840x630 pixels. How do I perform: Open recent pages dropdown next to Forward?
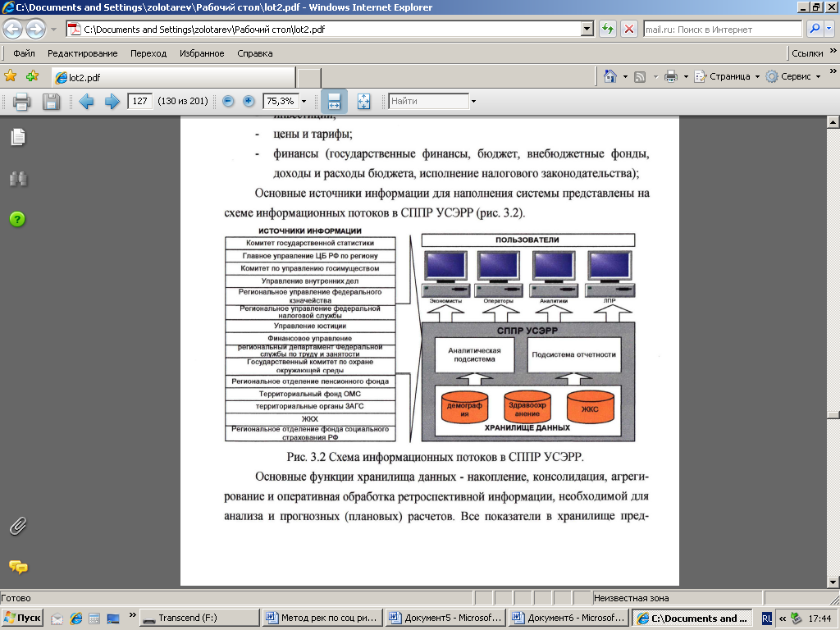tap(53, 30)
